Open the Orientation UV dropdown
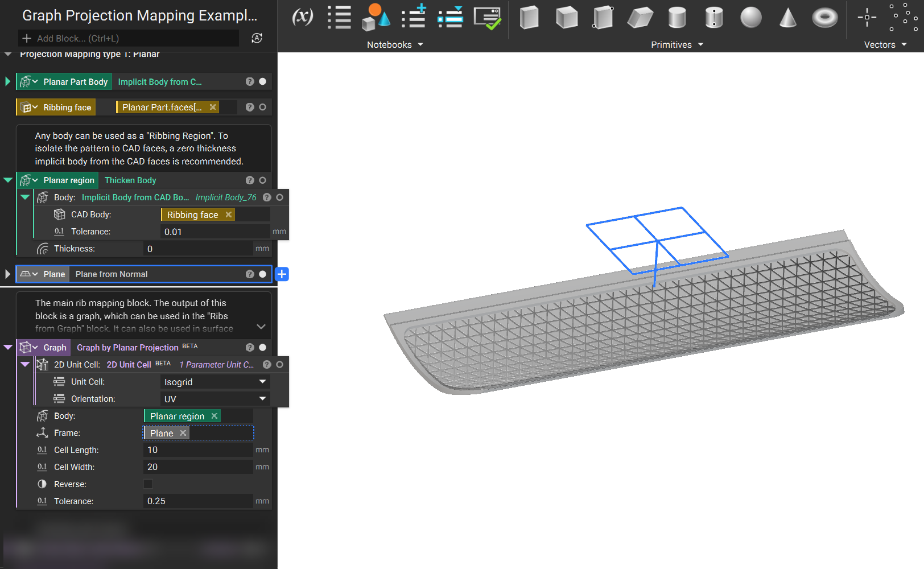This screenshot has height=569, width=924. coord(215,399)
